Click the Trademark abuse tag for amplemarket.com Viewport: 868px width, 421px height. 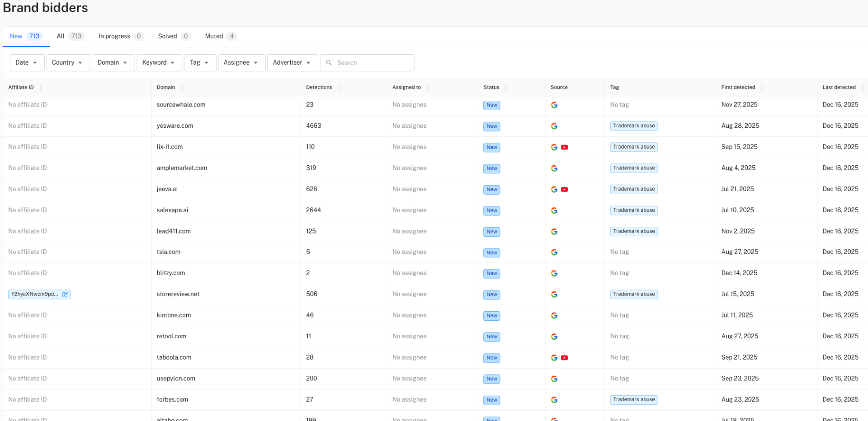coord(634,168)
